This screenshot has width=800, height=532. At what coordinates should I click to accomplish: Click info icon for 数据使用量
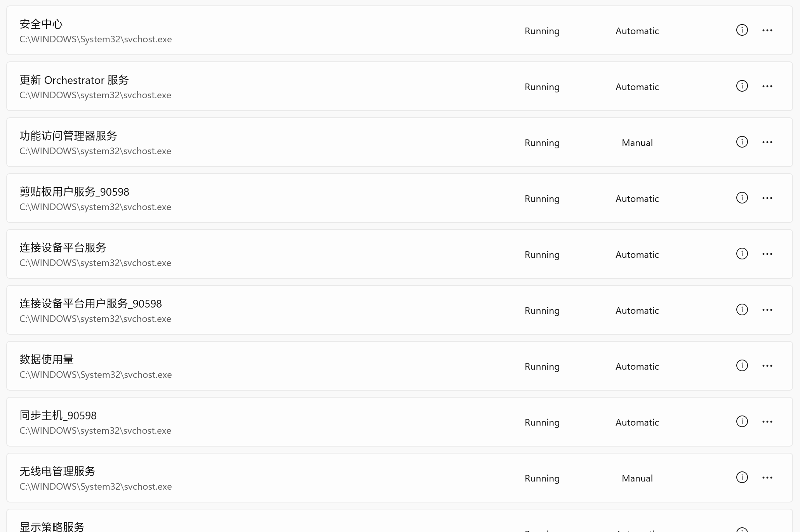pos(742,366)
